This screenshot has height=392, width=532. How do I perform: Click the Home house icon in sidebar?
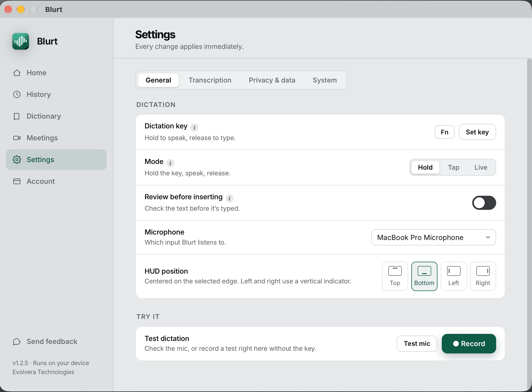pyautogui.click(x=17, y=73)
